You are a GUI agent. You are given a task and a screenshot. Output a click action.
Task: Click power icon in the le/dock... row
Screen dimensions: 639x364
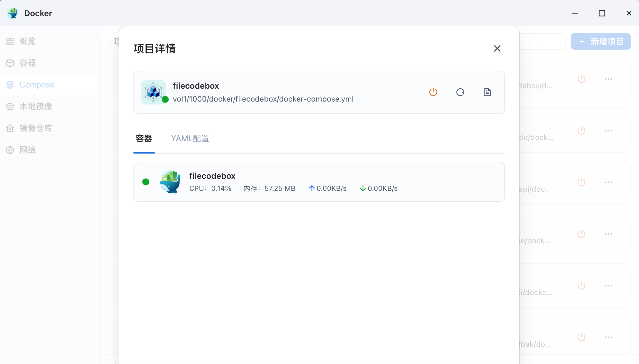tap(581, 131)
